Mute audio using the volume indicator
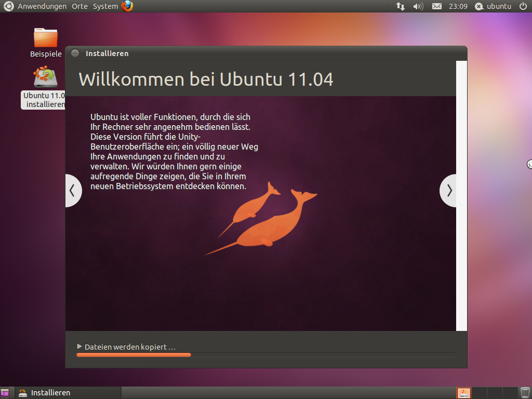 click(418, 6)
